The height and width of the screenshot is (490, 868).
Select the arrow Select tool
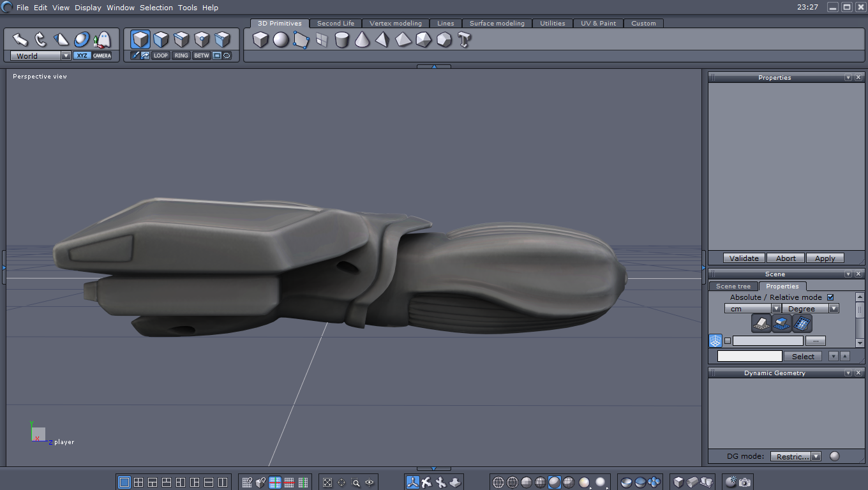pos(20,40)
